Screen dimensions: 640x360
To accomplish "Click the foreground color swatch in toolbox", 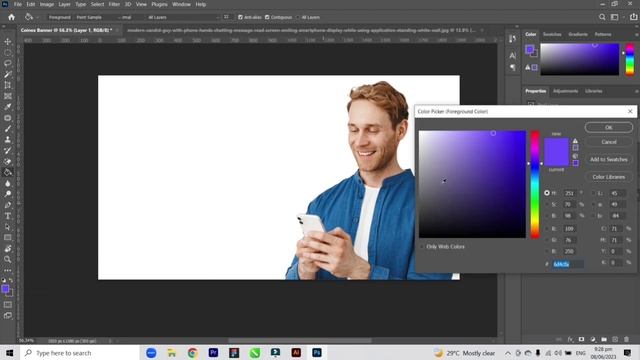I will click(x=5, y=289).
